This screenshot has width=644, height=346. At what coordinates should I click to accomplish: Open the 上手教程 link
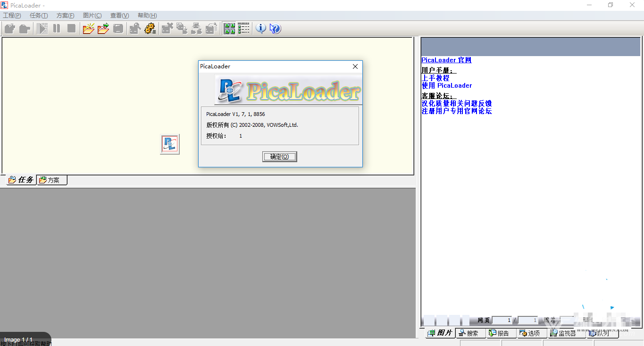pyautogui.click(x=435, y=78)
